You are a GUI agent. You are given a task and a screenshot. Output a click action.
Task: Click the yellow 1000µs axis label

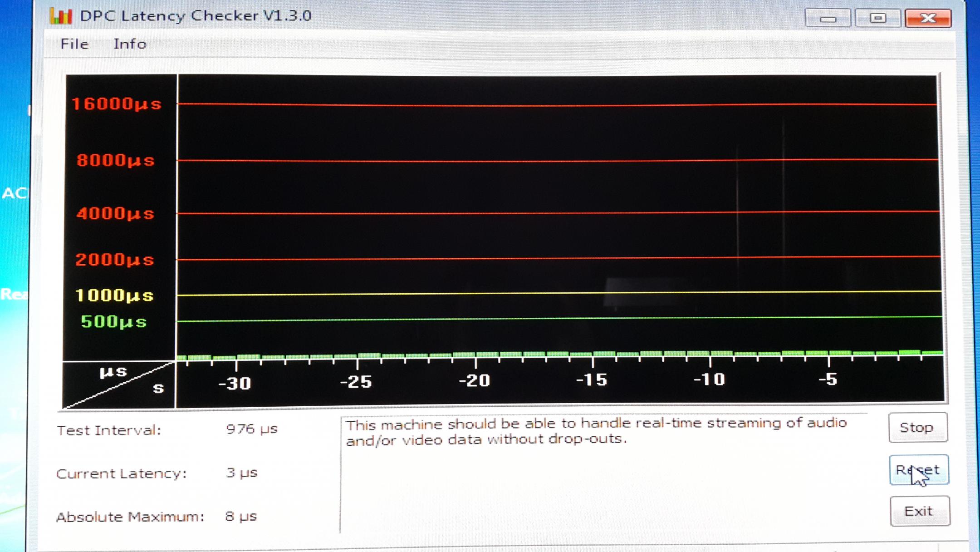114,296
